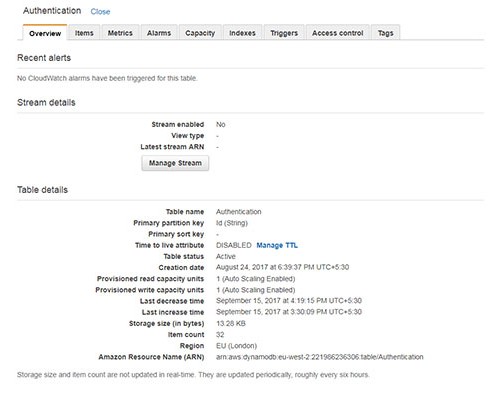Open the Triggers tab
The height and width of the screenshot is (400, 495).
point(284,33)
